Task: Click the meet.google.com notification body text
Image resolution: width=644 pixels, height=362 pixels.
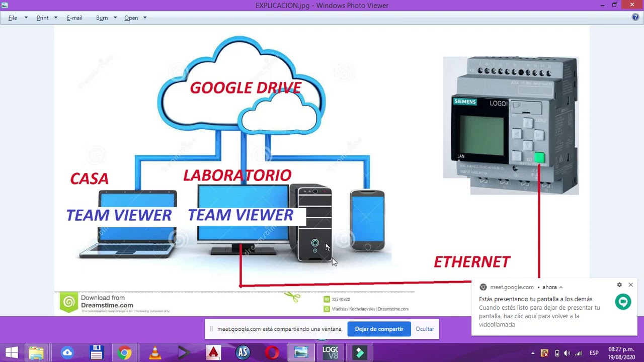Action: point(539,316)
